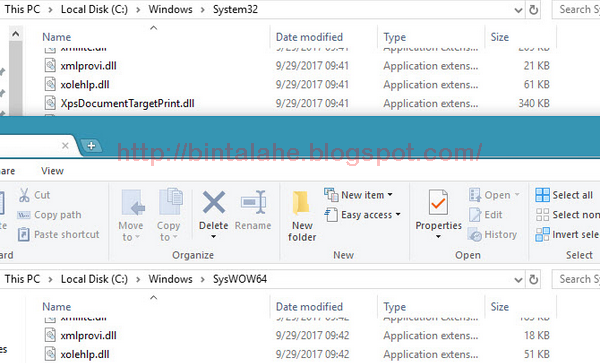Expand the Delete dropdown arrow

(214, 237)
